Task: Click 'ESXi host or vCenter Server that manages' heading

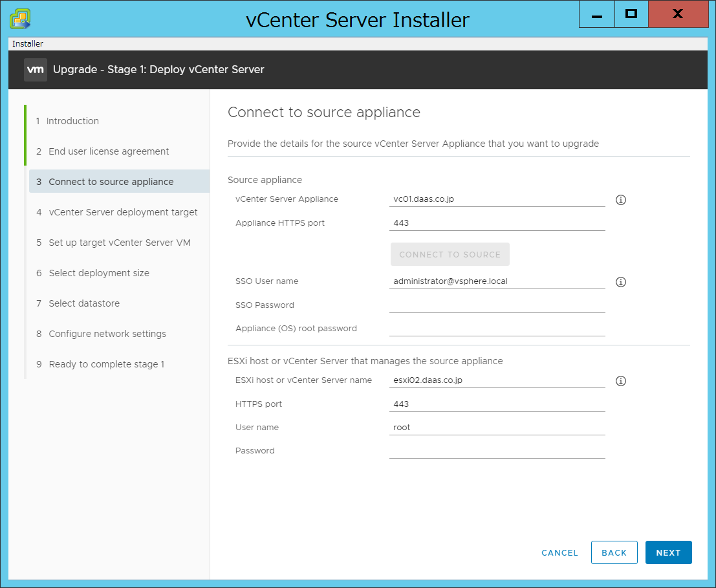Action: click(365, 361)
